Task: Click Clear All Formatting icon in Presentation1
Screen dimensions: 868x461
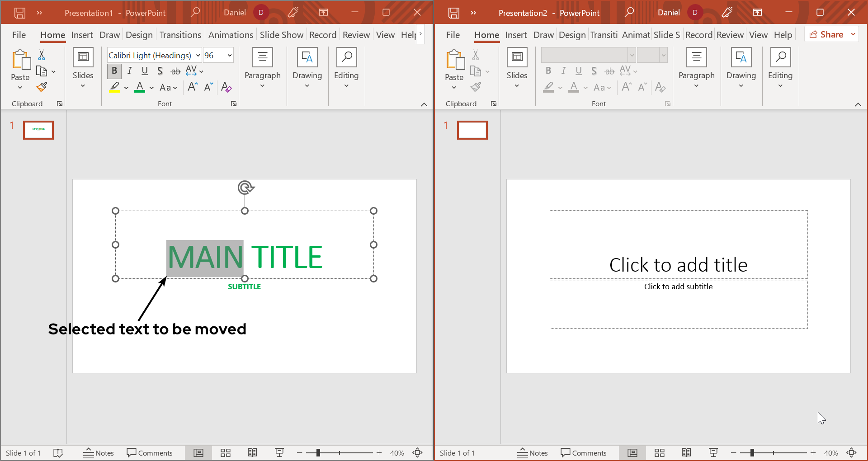Action: tap(226, 87)
